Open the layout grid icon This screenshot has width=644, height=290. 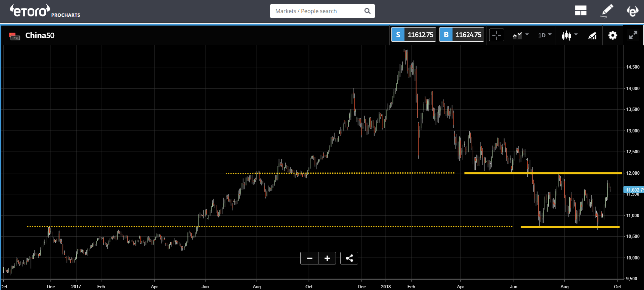[x=581, y=11]
